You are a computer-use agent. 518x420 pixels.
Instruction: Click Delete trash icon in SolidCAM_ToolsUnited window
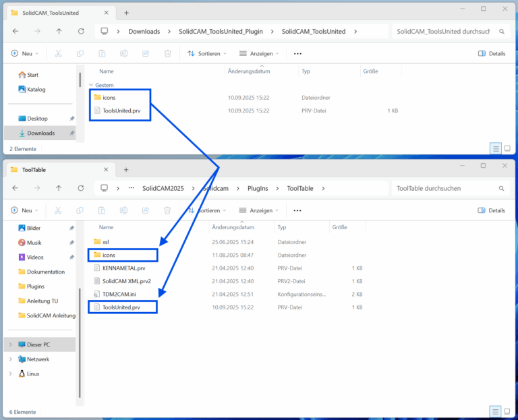[x=168, y=53]
